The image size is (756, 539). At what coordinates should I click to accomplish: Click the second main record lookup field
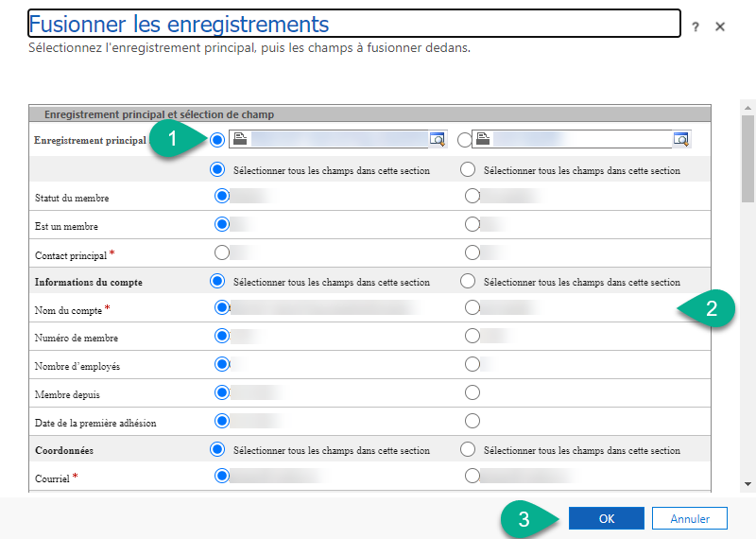pyautogui.click(x=581, y=139)
